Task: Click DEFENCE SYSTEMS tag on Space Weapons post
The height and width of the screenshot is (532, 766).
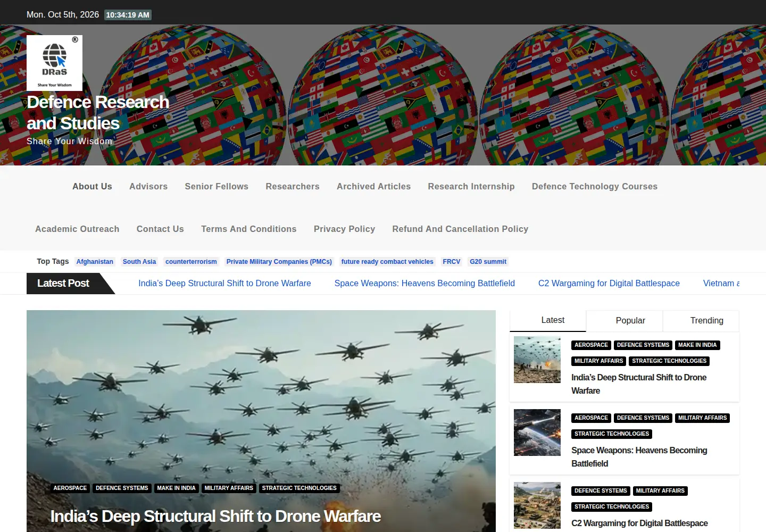Action: (x=643, y=418)
